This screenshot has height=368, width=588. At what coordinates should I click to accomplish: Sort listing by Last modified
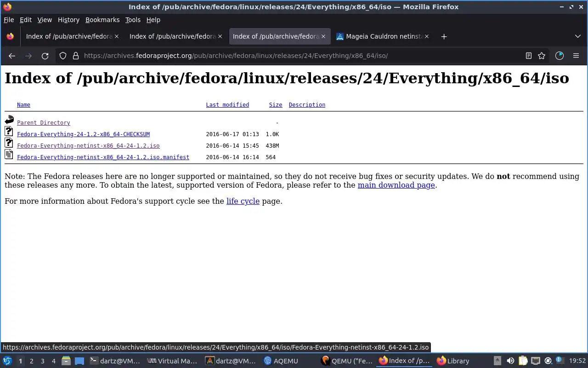click(x=227, y=105)
